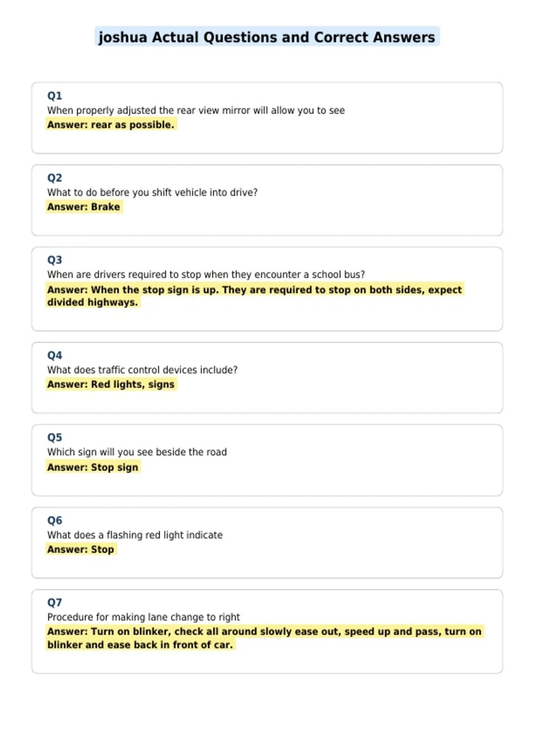Image resolution: width=534 pixels, height=756 pixels.
Task: Click the Q1 rear view mirror question
Action: 196,110
